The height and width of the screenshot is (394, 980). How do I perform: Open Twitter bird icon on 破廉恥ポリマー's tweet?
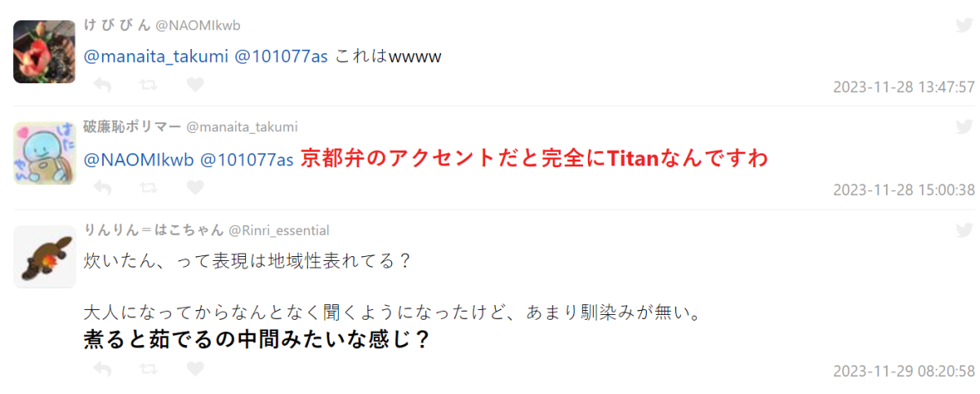tap(964, 126)
